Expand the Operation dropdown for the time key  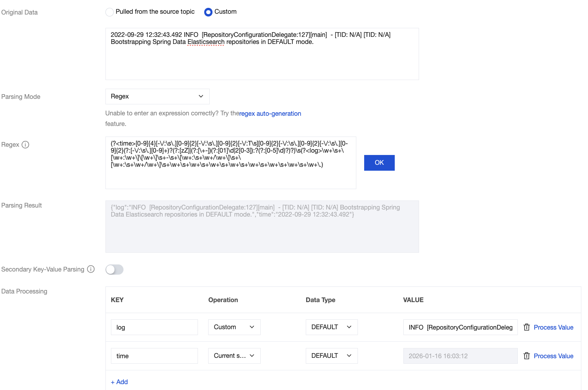[x=234, y=356]
